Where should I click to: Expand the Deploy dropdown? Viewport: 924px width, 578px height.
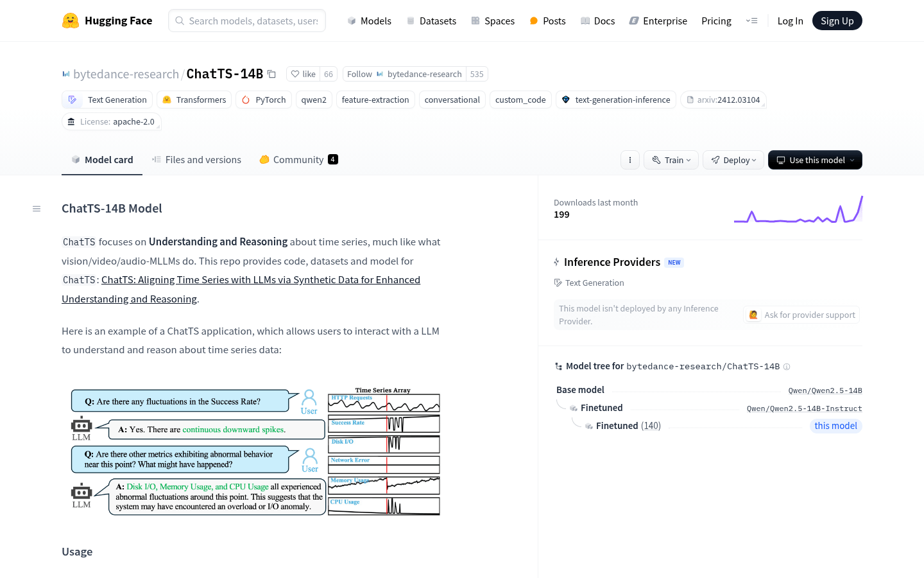[733, 160]
